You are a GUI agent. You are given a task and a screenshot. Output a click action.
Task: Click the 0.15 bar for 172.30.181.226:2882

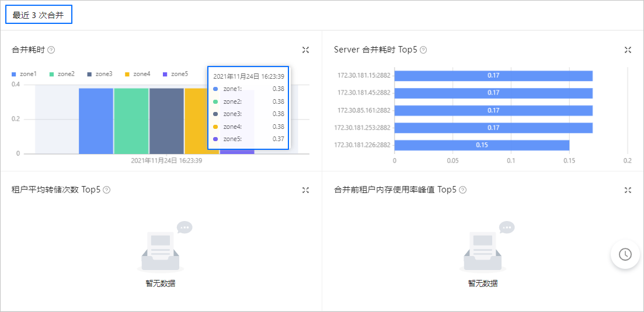tap(482, 145)
